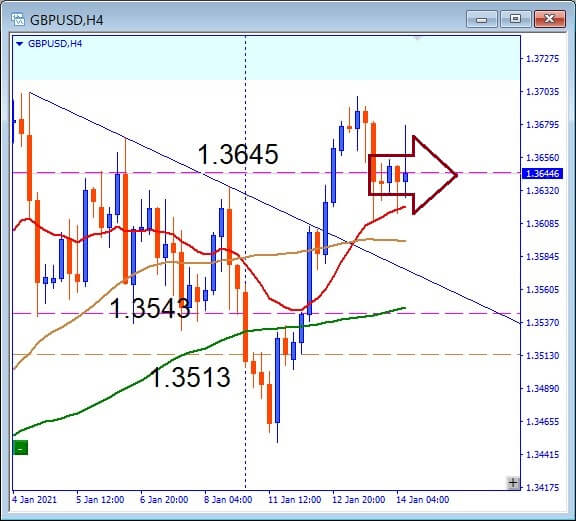Click the 1.35845 price scale value

click(x=543, y=256)
